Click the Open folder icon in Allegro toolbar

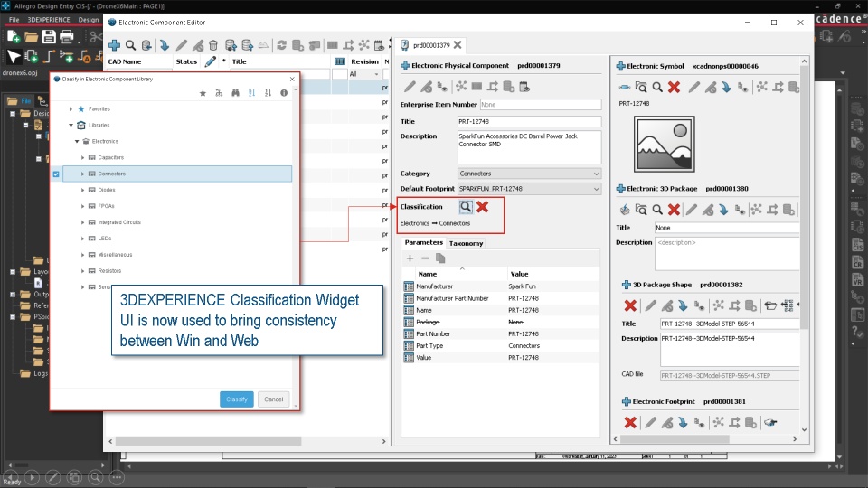31,37
